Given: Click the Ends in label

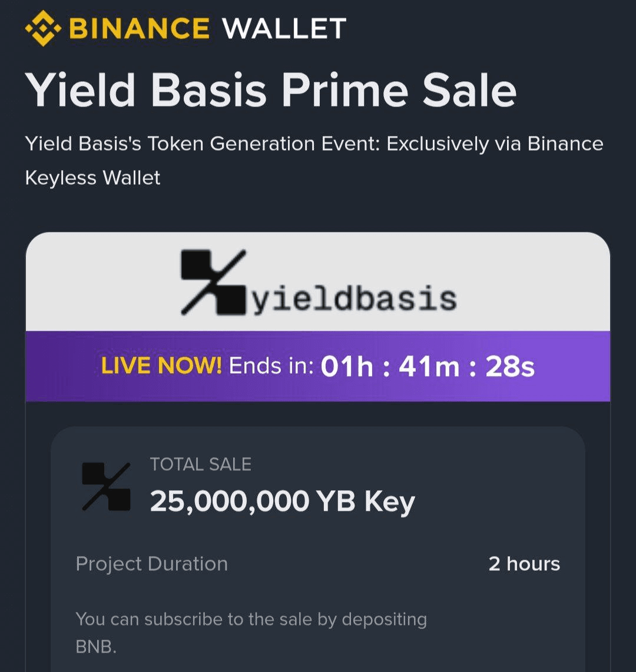Looking at the screenshot, I should click(x=271, y=366).
